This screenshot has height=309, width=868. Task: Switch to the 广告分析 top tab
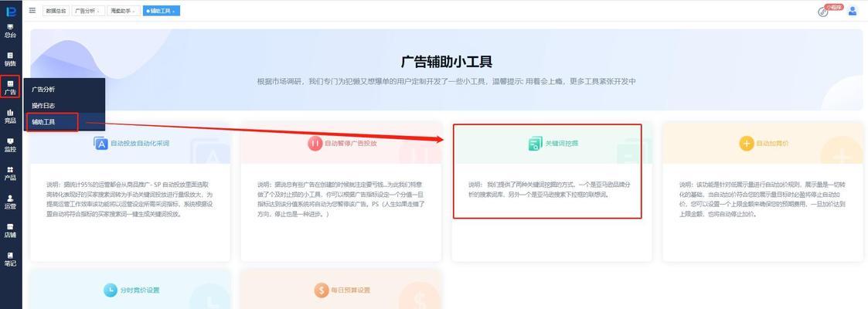coord(87,11)
